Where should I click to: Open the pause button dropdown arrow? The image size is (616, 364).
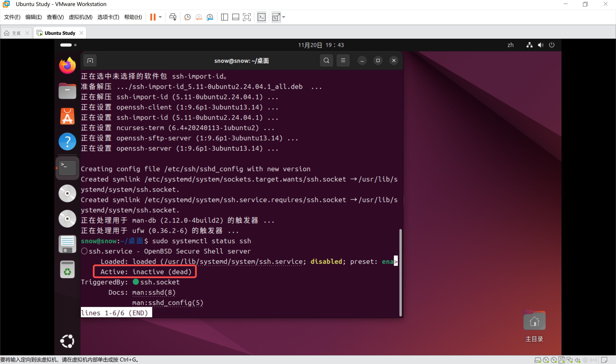[x=160, y=17]
